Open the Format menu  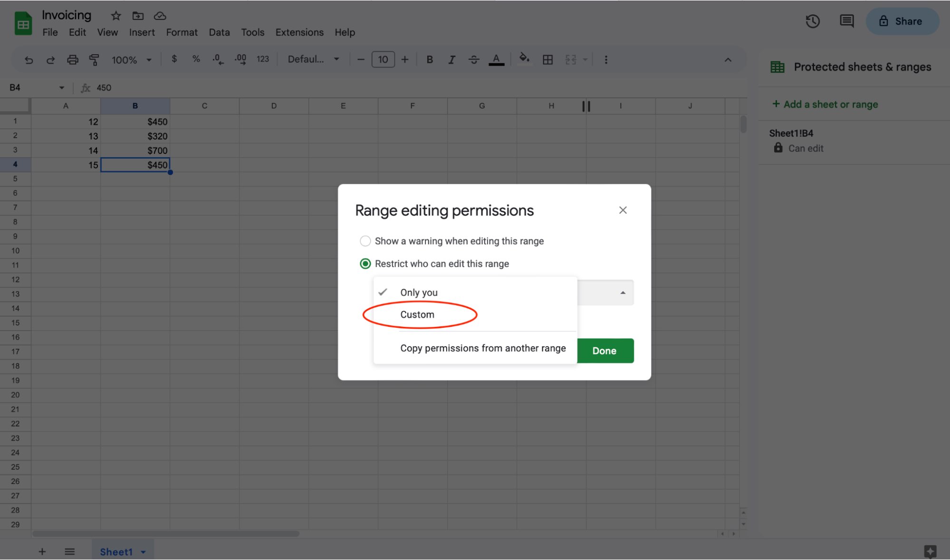pos(182,31)
